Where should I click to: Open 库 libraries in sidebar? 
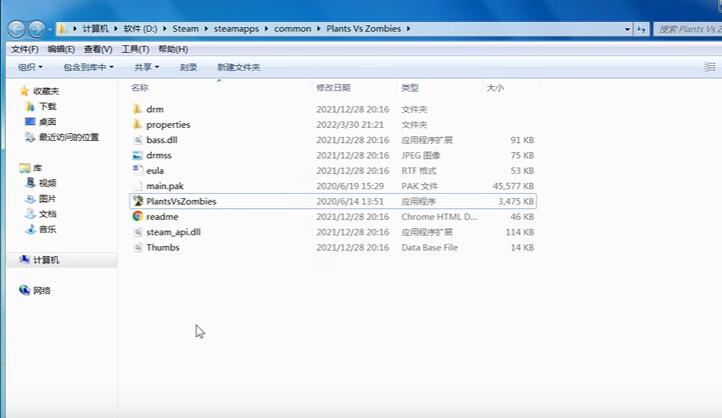(30, 168)
